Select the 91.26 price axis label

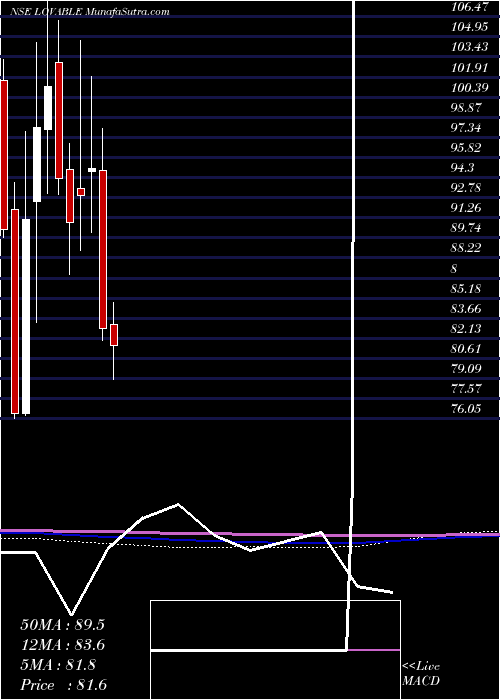click(467, 208)
